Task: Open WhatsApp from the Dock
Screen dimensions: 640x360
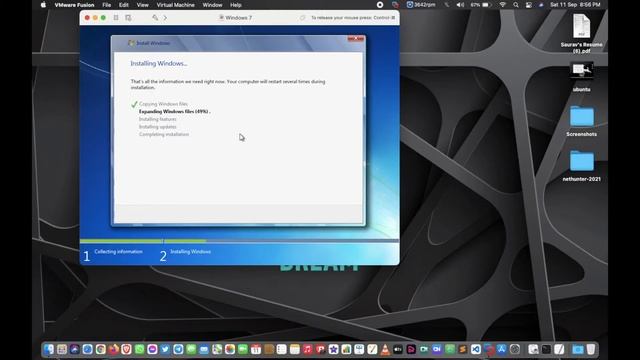Action: 139,349
